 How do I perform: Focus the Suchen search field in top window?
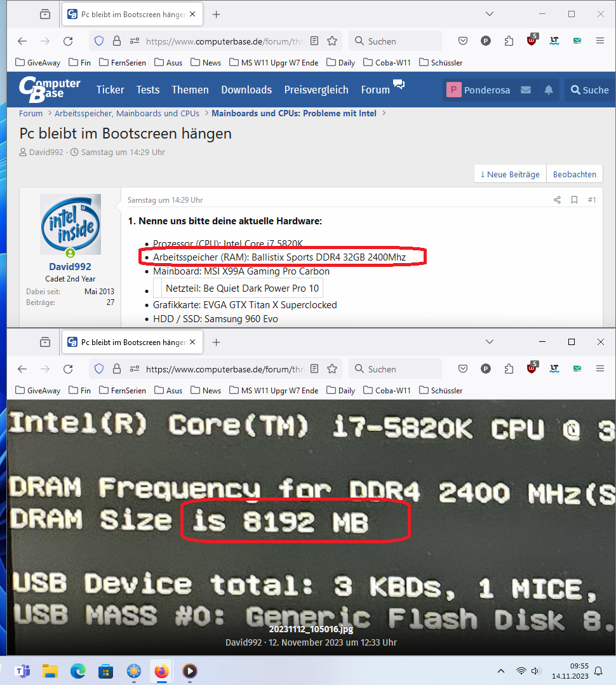396,41
